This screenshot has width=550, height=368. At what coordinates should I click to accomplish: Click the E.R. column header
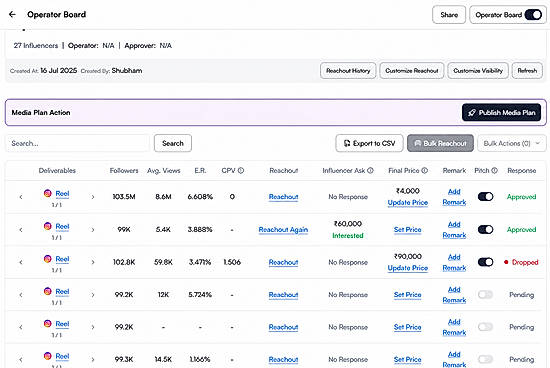pos(200,170)
